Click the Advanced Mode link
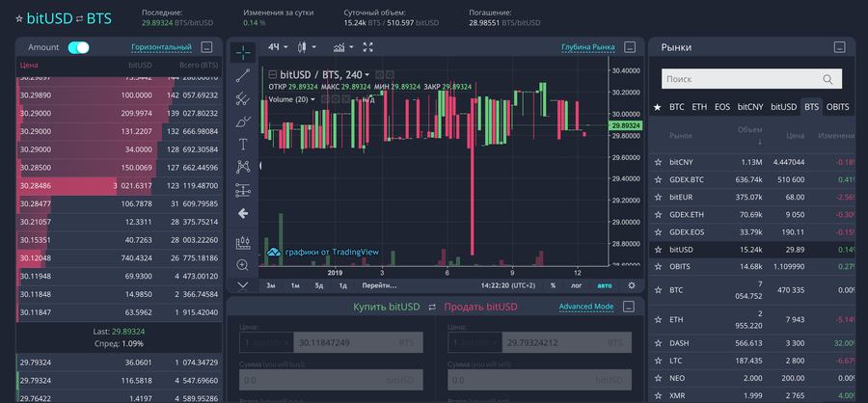This screenshot has height=403, width=868. pyautogui.click(x=585, y=307)
